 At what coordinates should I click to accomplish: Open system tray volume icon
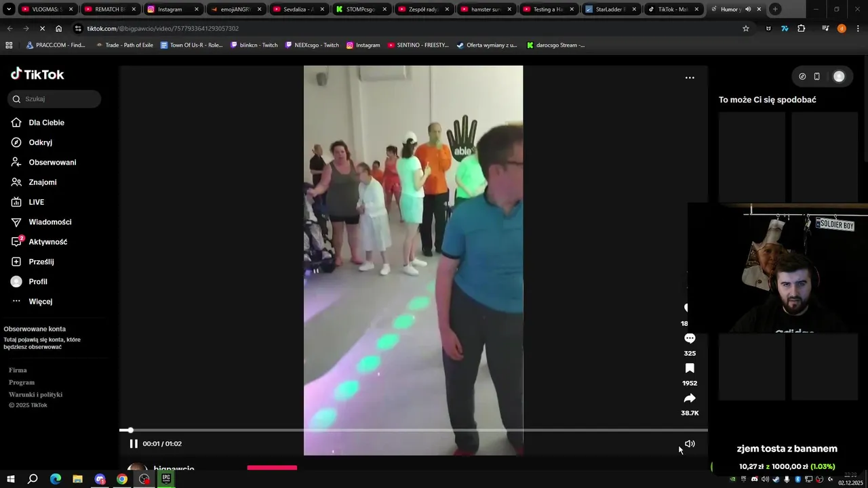765,479
